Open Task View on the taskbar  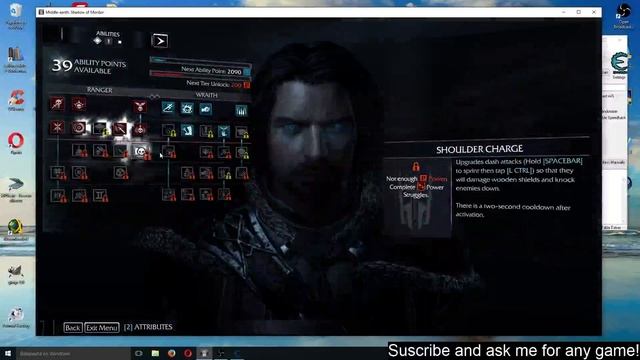139,353
